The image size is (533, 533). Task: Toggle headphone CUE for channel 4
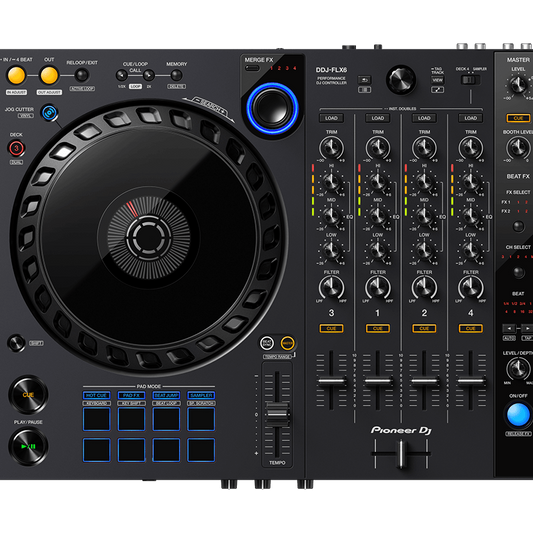470,328
